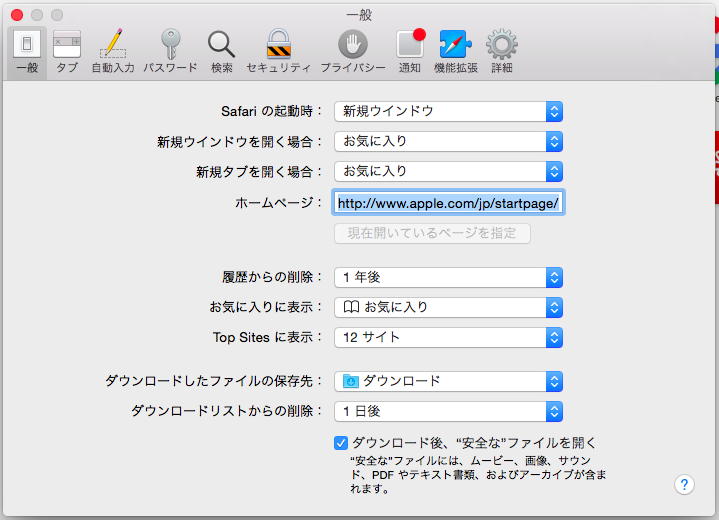Open 機能拡張 (Extensions) puzzle icon
Image resolution: width=719 pixels, height=520 pixels.
click(456, 52)
